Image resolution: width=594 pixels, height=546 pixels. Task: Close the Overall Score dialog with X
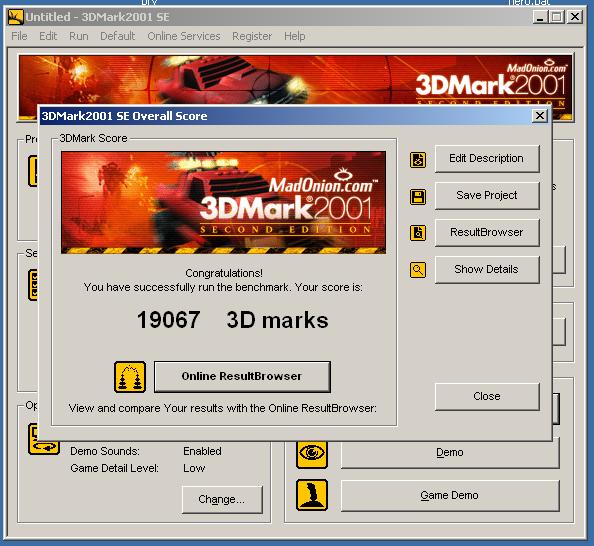tap(539, 116)
